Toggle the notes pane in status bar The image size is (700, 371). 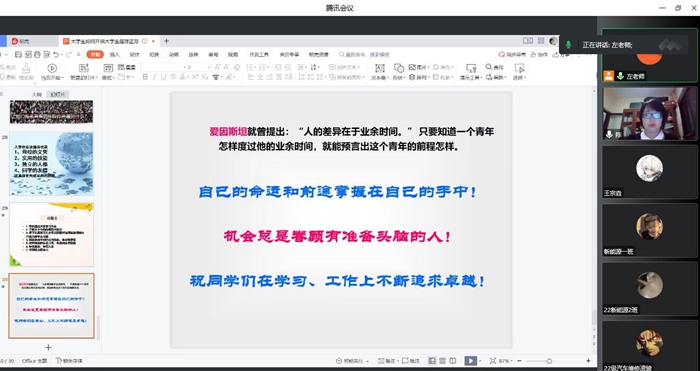click(x=386, y=361)
